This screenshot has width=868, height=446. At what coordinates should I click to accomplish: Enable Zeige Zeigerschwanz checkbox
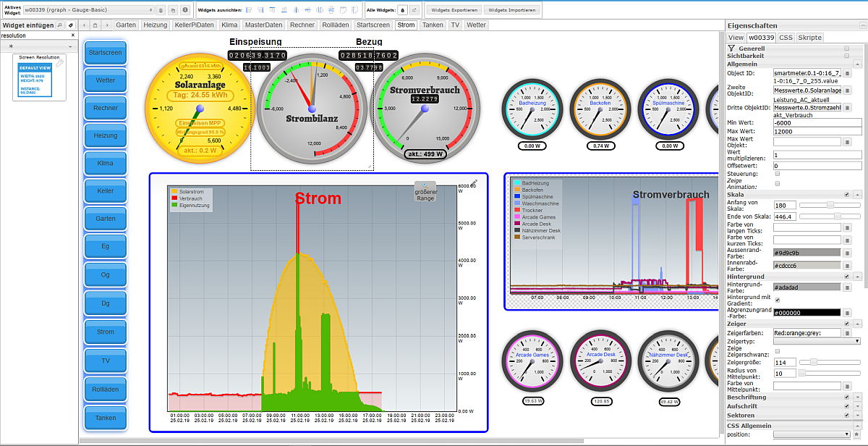coord(777,351)
